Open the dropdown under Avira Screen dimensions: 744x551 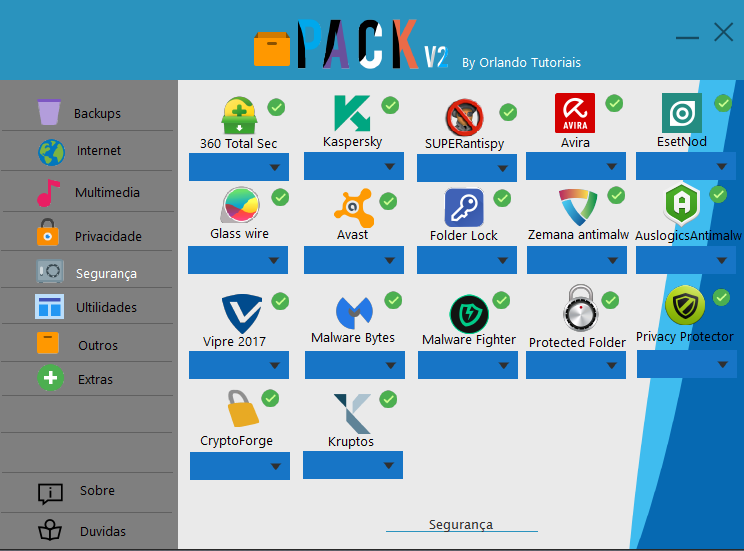point(576,166)
